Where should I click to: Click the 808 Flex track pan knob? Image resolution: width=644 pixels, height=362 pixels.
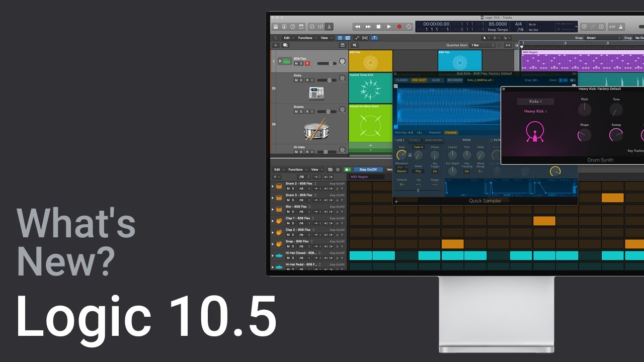pyautogui.click(x=343, y=62)
